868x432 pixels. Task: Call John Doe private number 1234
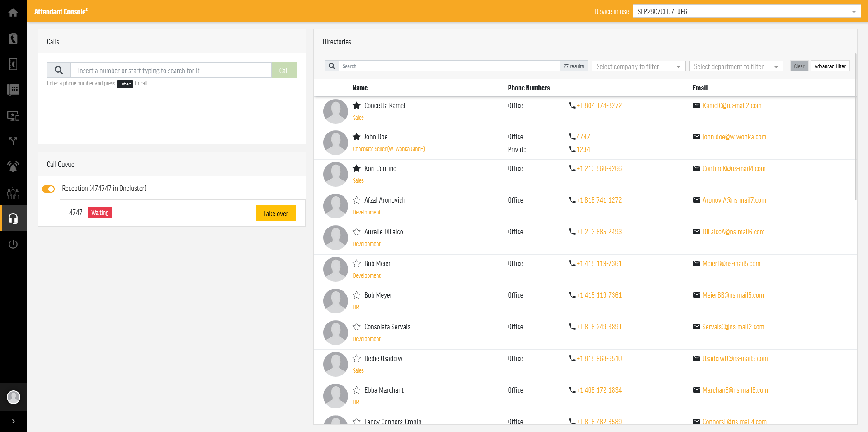(583, 149)
